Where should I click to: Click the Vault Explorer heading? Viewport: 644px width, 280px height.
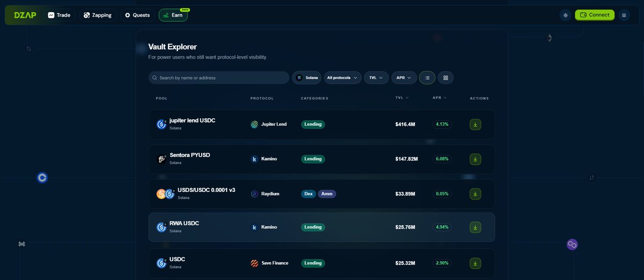tap(172, 47)
